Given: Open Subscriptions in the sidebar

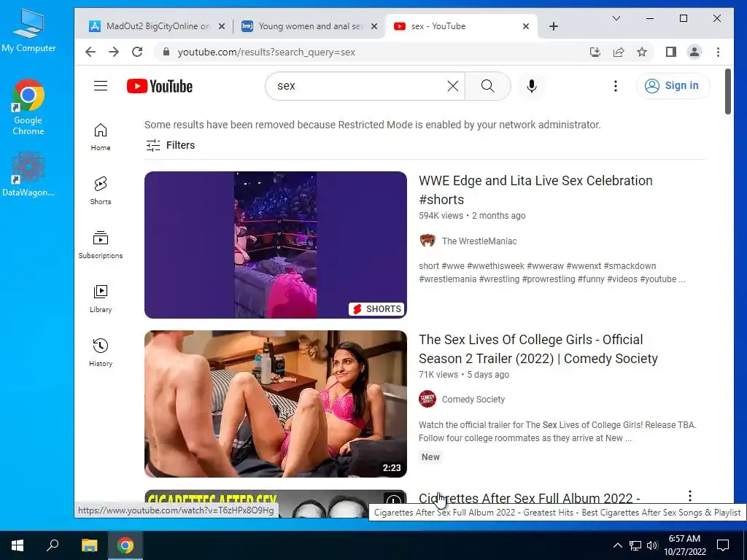Looking at the screenshot, I should (101, 245).
